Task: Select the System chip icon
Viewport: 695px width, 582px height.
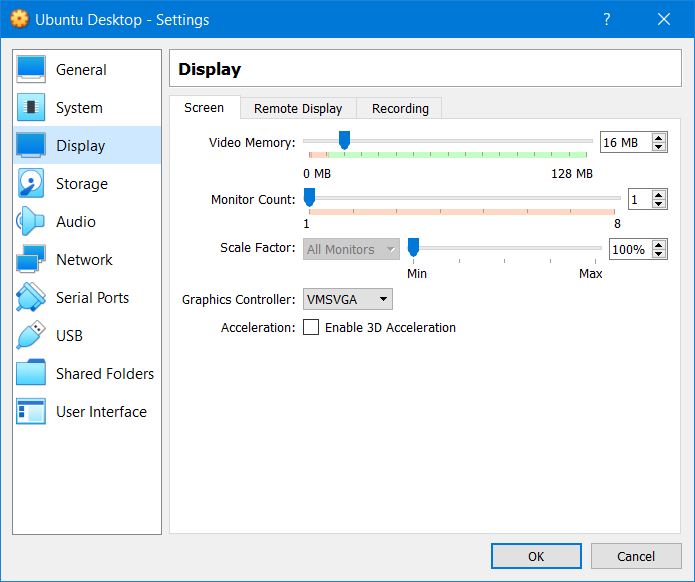Action: [x=31, y=108]
